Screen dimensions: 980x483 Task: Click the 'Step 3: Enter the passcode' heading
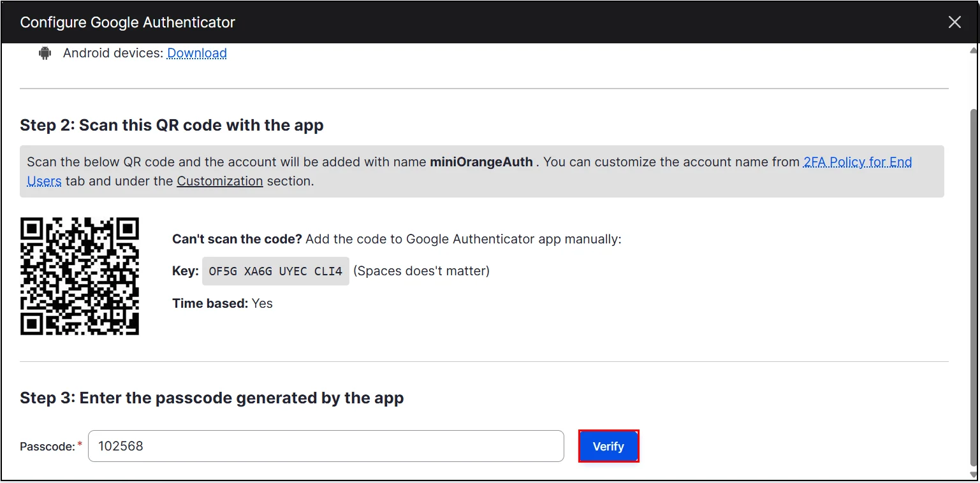pos(212,398)
